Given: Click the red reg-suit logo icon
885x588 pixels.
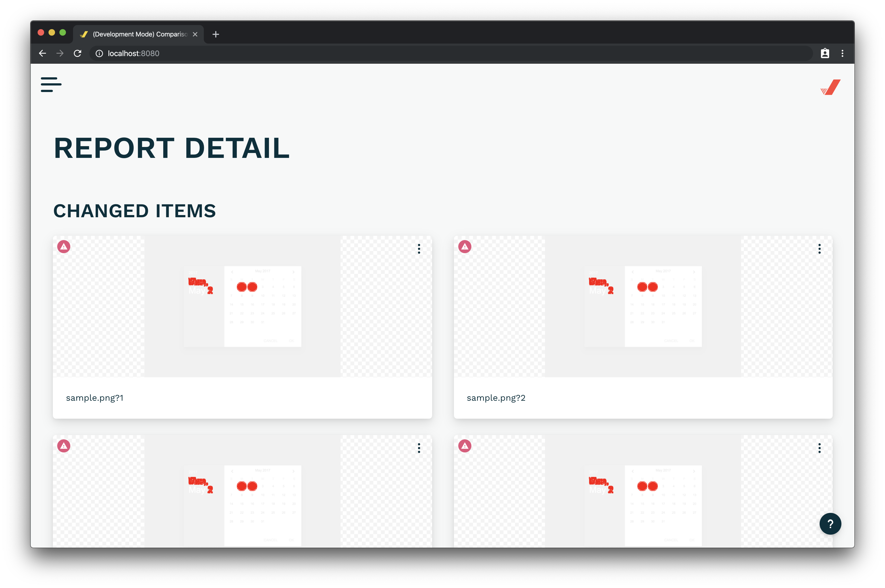Looking at the screenshot, I should tap(830, 87).
